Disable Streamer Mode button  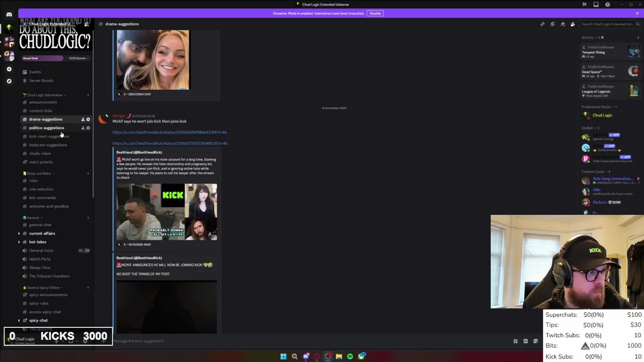(x=375, y=13)
